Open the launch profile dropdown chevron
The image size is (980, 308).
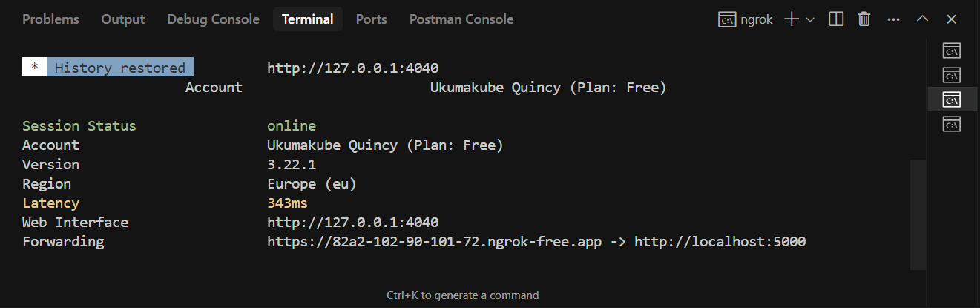[810, 19]
